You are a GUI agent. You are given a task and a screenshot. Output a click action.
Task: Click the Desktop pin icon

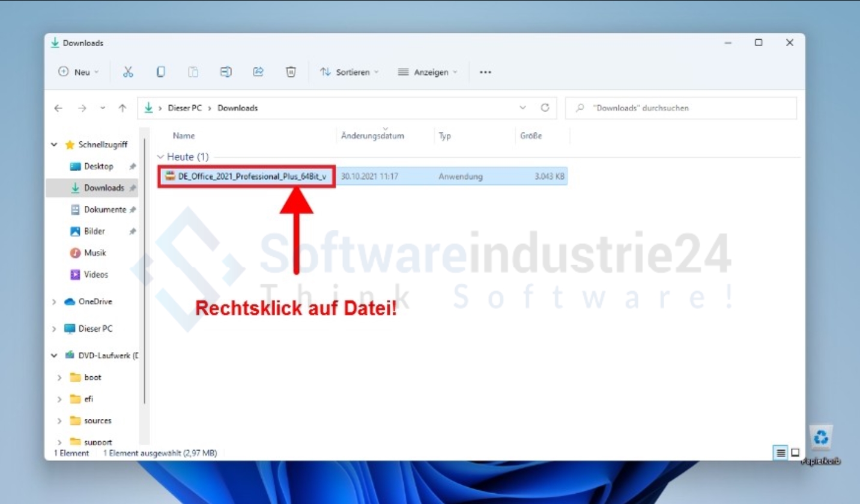pyautogui.click(x=133, y=166)
